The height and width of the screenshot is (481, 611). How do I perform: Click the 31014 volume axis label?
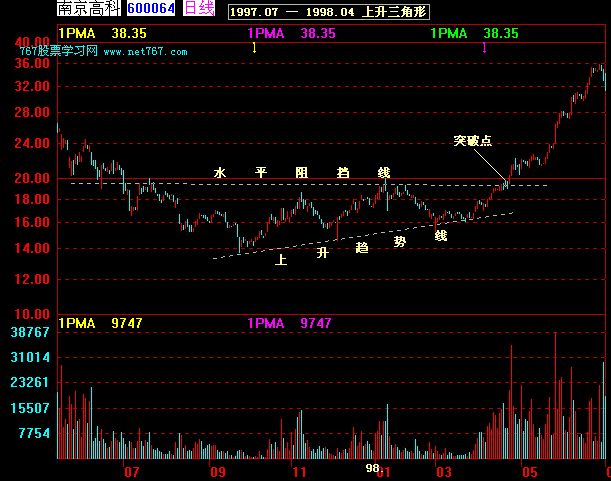[30, 357]
